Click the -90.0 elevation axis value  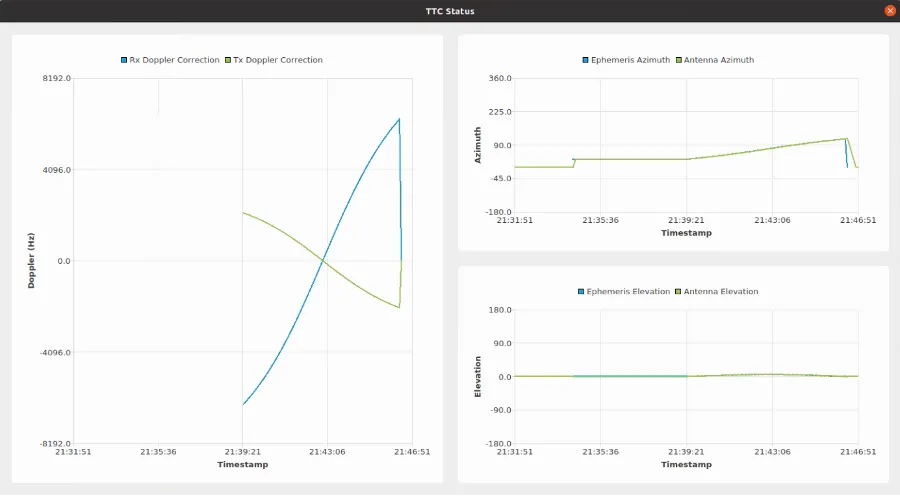pos(499,410)
